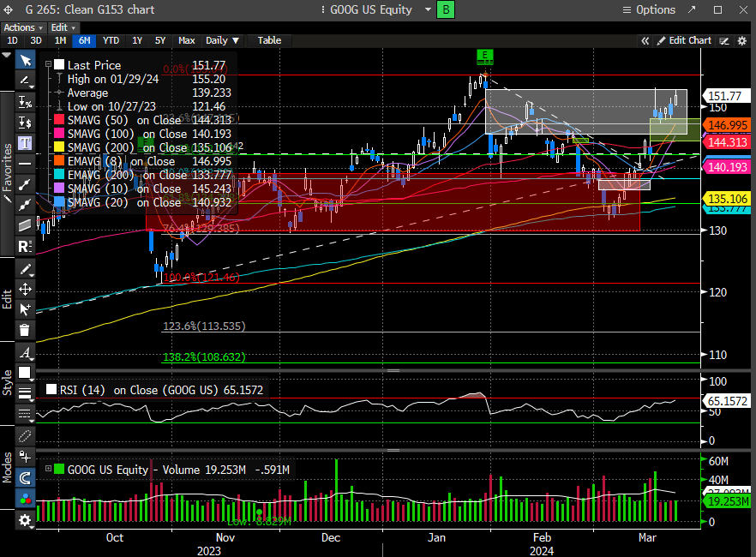Switch to Table view
The width and height of the screenshot is (756, 557).
coord(269,41)
